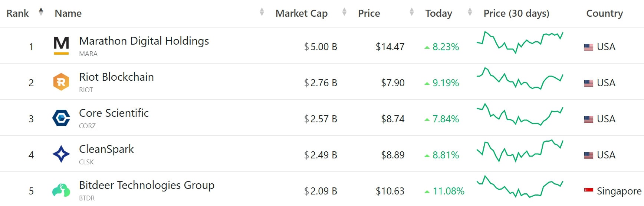Click the Bitdeer green logo icon
The image size is (644, 206).
(61, 190)
